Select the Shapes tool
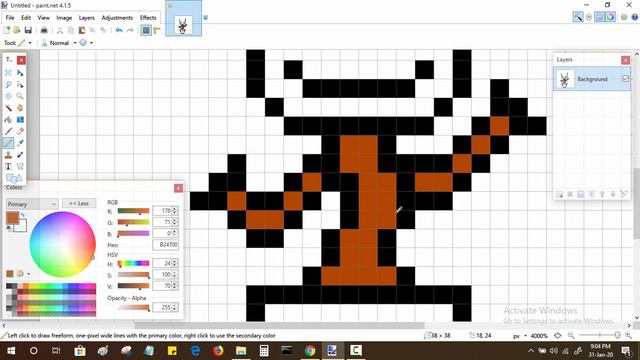The width and height of the screenshot is (640, 360). pyautogui.click(x=14, y=178)
